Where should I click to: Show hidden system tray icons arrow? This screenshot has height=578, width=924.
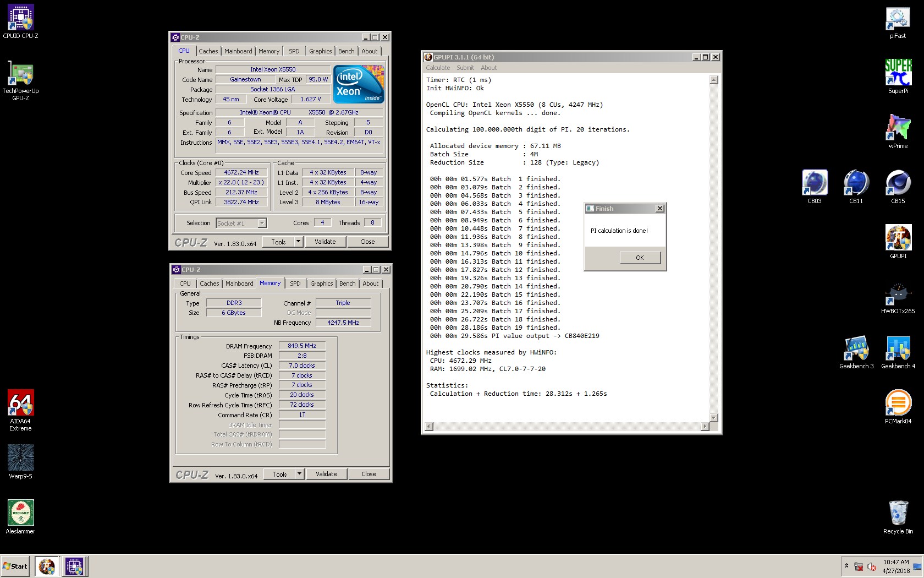point(846,565)
